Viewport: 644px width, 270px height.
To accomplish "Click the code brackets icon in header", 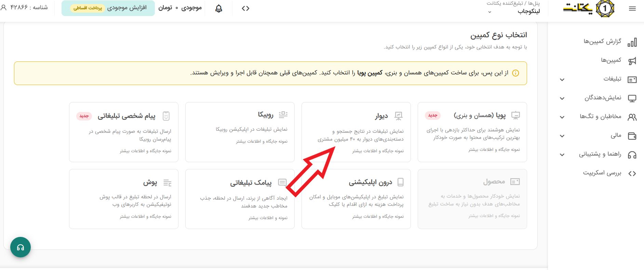I will coord(245,9).
